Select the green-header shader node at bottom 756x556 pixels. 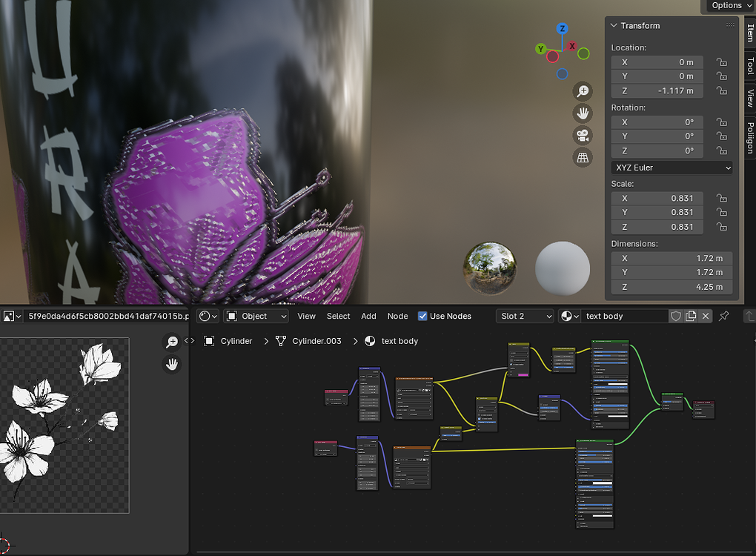(595, 483)
